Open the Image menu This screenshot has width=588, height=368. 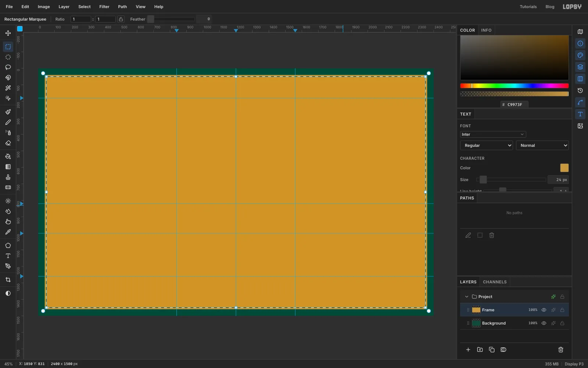point(44,7)
